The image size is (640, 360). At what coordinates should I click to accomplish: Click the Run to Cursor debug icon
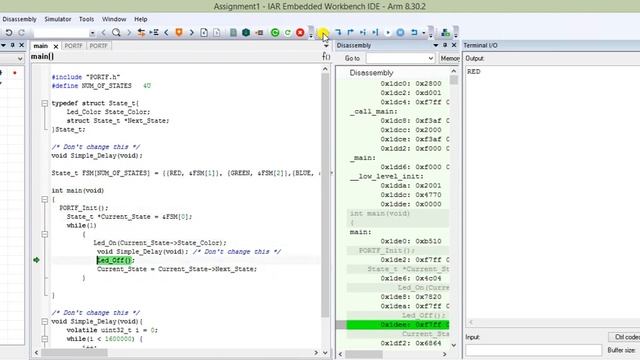click(375, 32)
